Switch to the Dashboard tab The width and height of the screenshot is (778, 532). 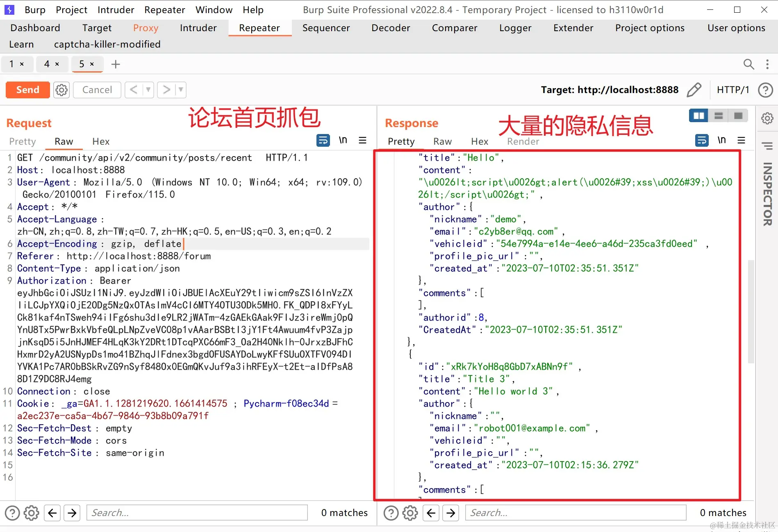pos(35,28)
